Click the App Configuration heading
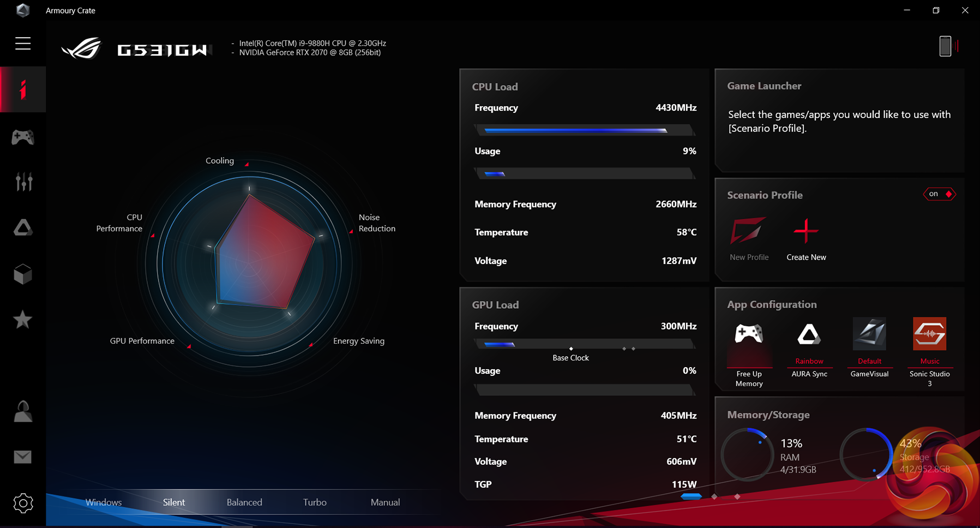The width and height of the screenshot is (980, 528). [x=772, y=304]
